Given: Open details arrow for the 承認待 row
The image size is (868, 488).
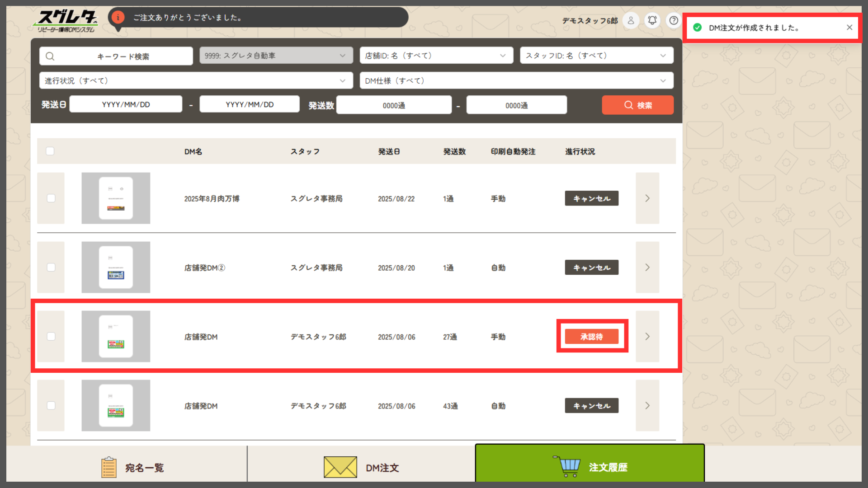Looking at the screenshot, I should pos(647,337).
